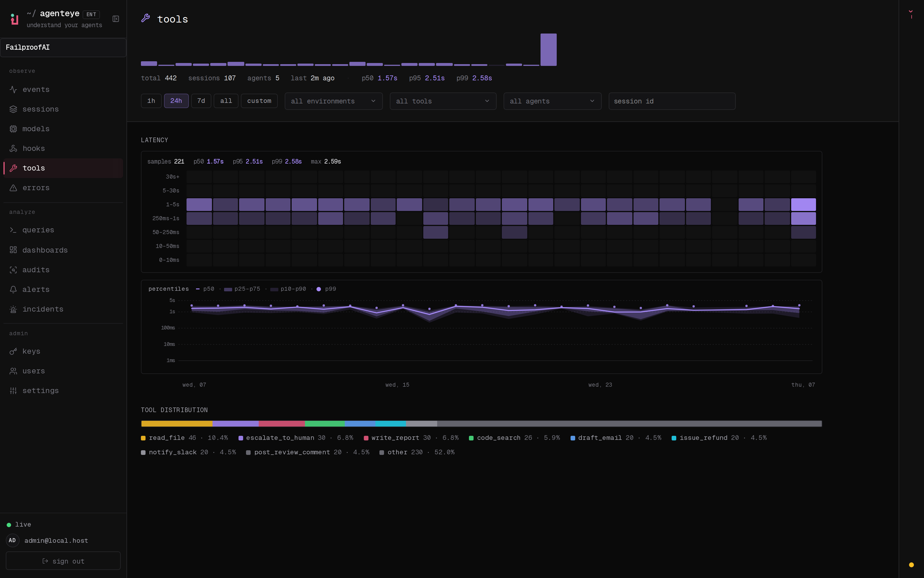The width and height of the screenshot is (924, 578).
Task: Open the hooks page
Action: point(63,148)
